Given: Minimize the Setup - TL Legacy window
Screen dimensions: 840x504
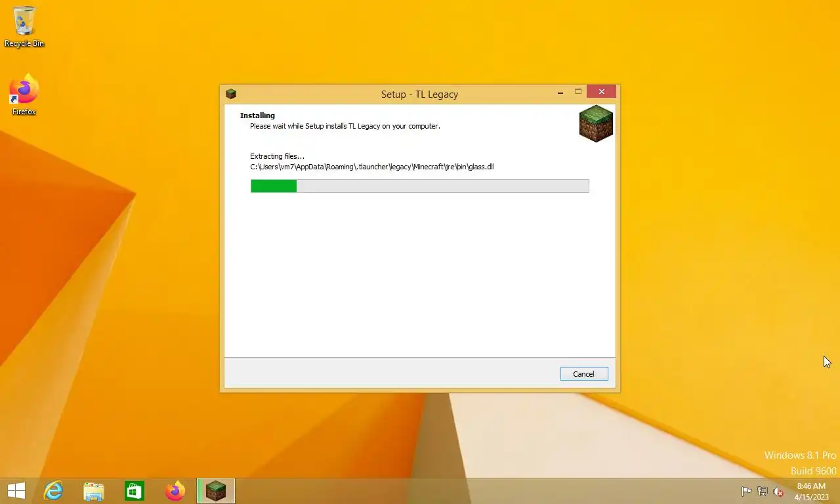Looking at the screenshot, I should pos(560,93).
